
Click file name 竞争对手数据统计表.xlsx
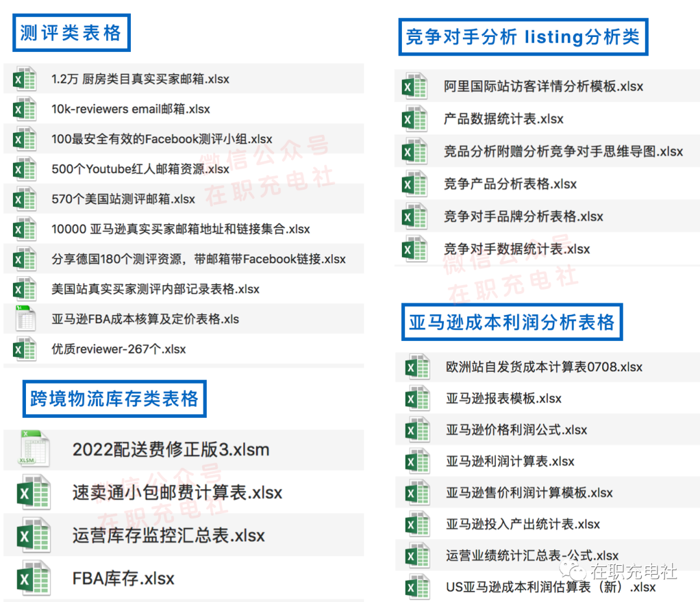pyautogui.click(x=517, y=249)
